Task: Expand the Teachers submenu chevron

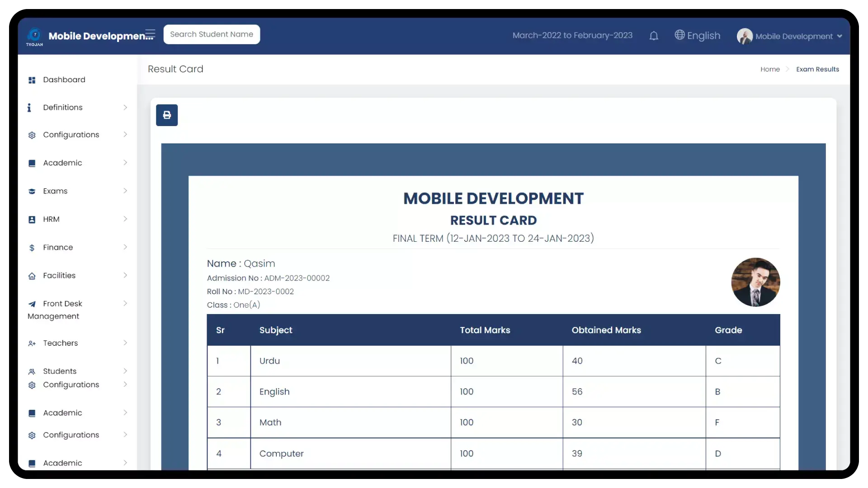Action: tap(125, 343)
